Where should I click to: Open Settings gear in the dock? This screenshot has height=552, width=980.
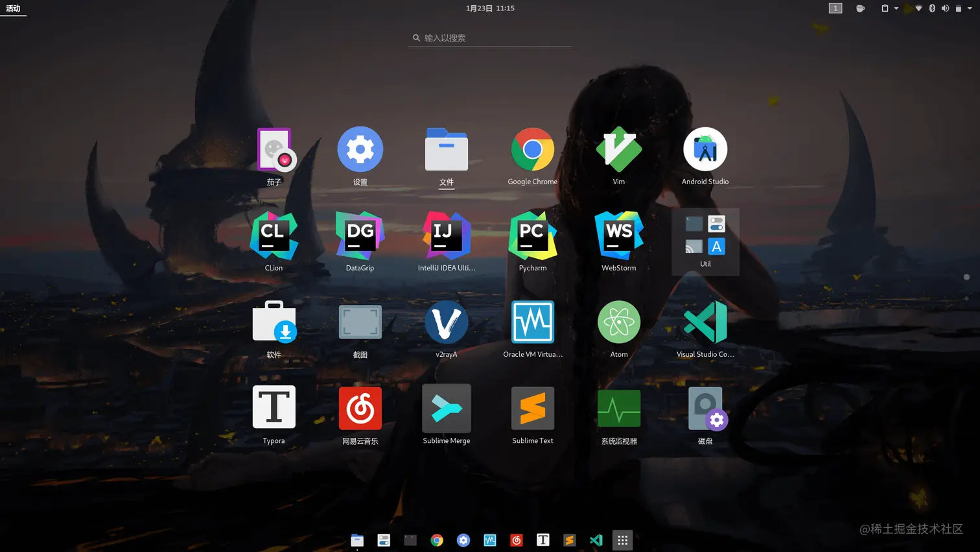[x=463, y=540]
